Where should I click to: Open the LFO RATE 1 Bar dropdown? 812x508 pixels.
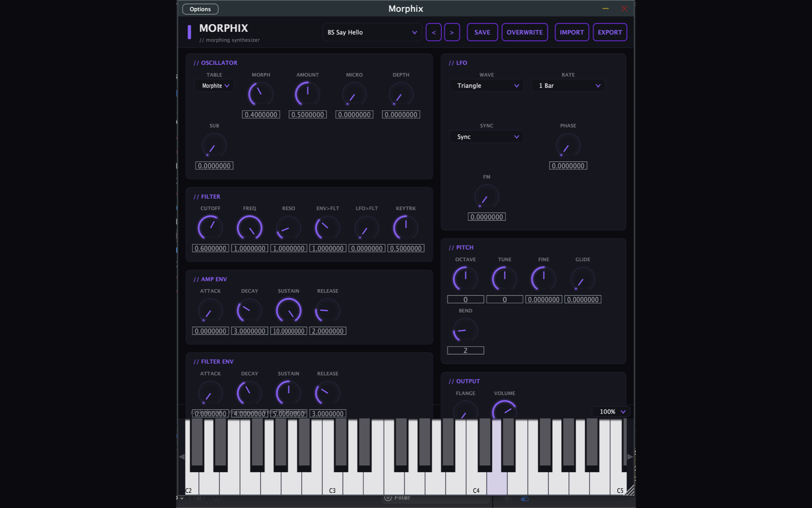568,86
